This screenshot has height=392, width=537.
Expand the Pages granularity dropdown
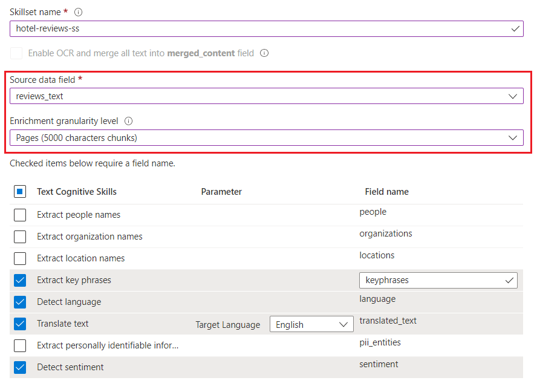[512, 137]
